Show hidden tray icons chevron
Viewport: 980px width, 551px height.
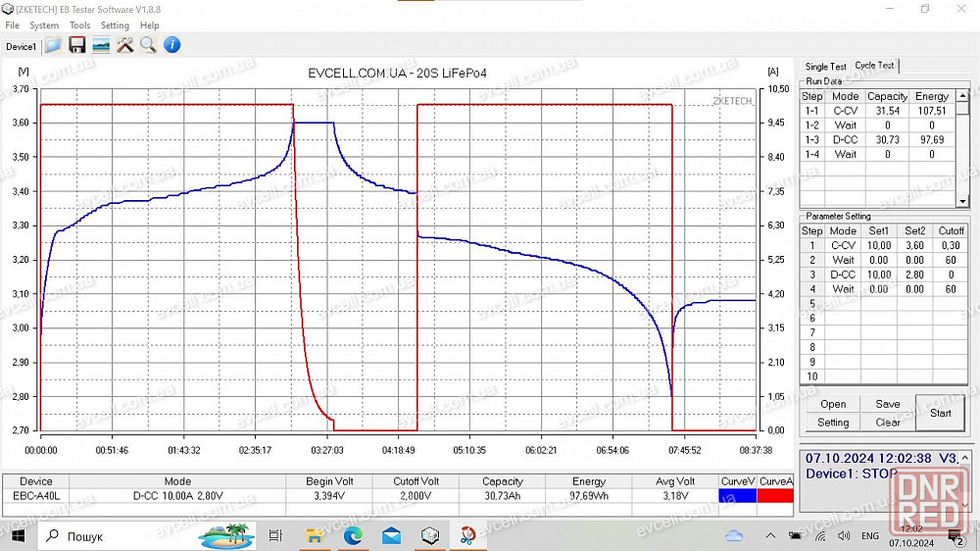tap(770, 536)
